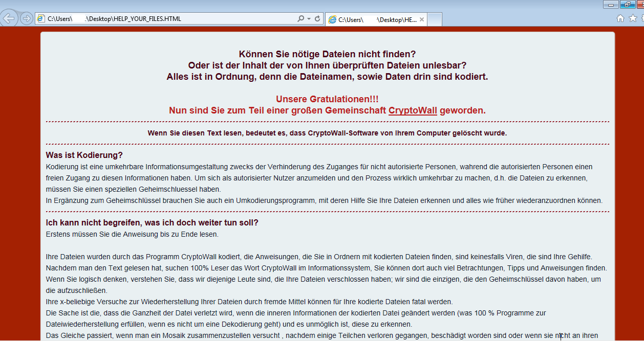This screenshot has height=341, width=644.
Task: Open the Home icon in toolbar
Action: 620,18
